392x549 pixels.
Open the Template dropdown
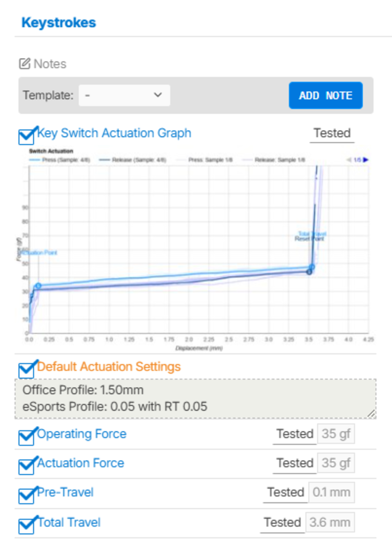point(124,95)
